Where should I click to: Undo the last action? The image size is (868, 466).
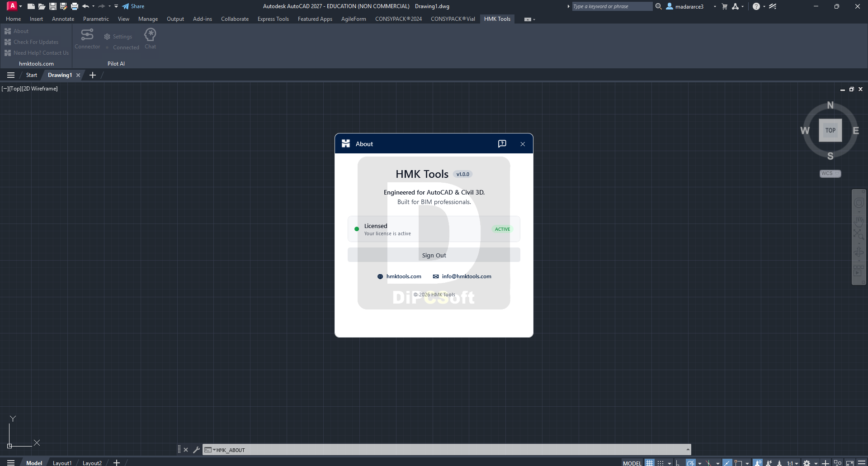coord(85,6)
